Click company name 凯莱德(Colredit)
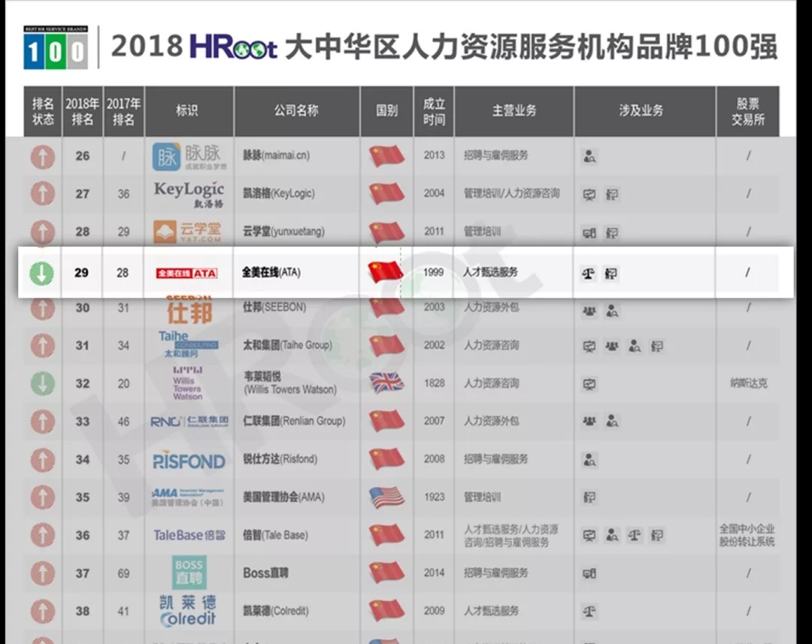Viewport: 812px width, 644px height. pyautogui.click(x=275, y=611)
